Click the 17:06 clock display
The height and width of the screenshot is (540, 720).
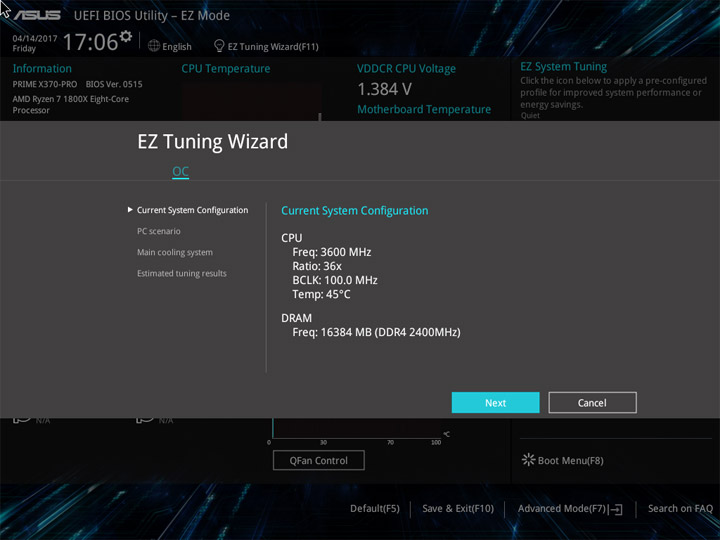coord(90,42)
